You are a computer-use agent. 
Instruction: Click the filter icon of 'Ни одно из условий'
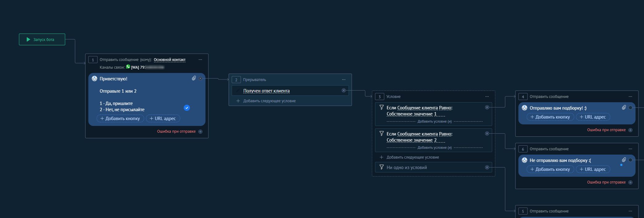(x=382, y=167)
